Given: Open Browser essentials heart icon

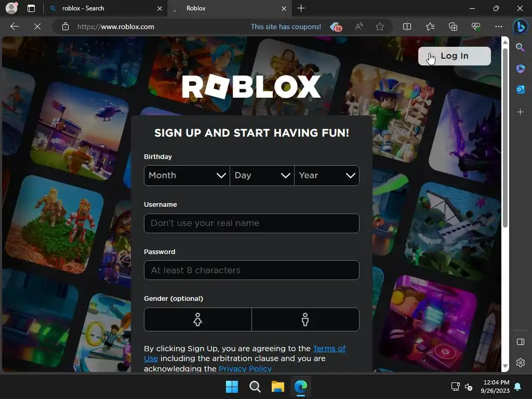Looking at the screenshot, I should click(x=476, y=26).
